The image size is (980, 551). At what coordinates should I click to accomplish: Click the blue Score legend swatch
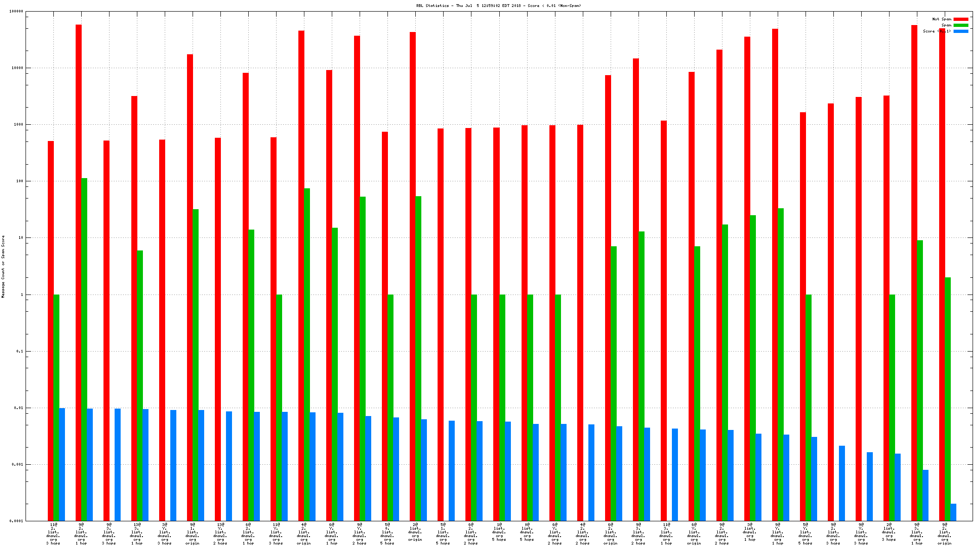961,32
